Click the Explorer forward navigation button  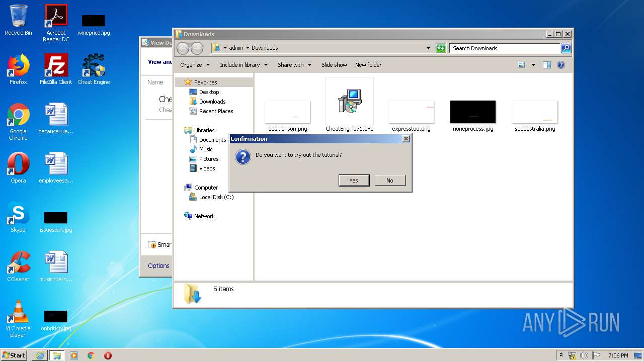tap(197, 48)
